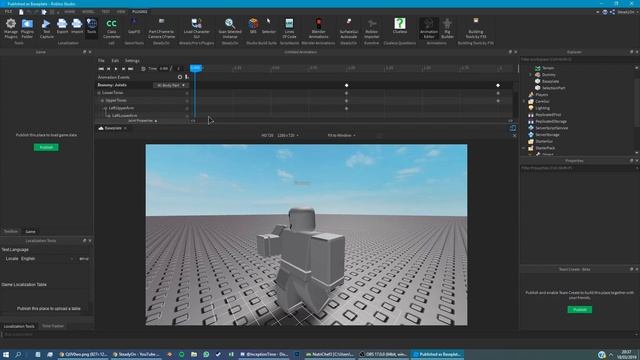The image size is (640, 360).
Task: Switch to the Toolbox tab
Action: tap(11, 231)
